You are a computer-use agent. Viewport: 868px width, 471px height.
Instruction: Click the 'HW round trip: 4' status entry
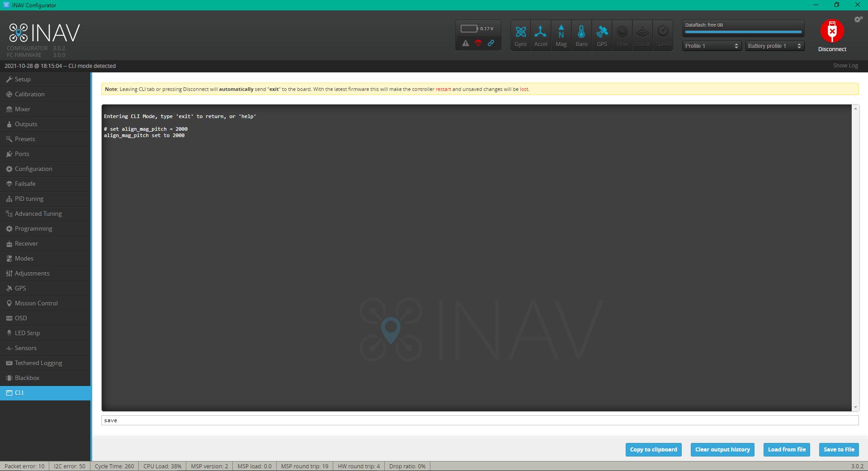point(359,466)
